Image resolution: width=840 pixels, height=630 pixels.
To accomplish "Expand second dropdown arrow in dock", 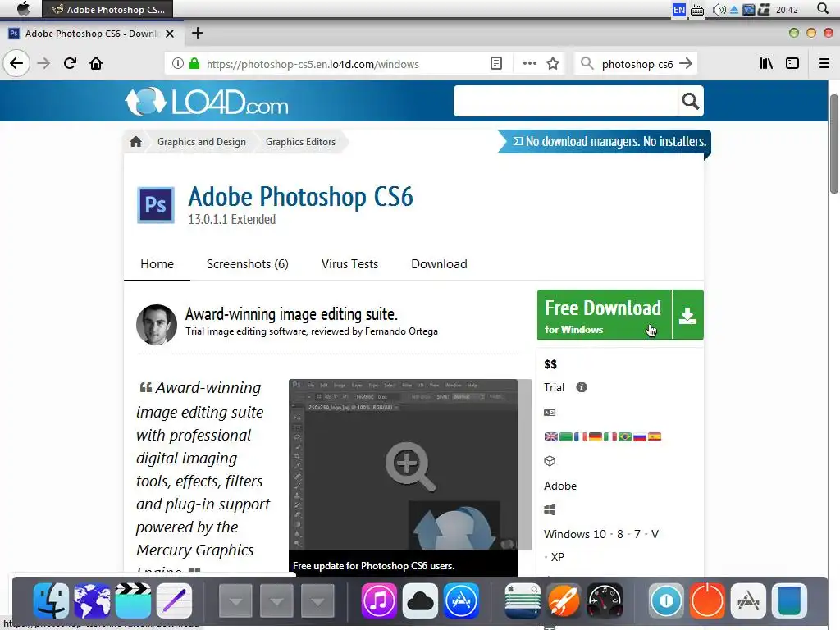I will pyautogui.click(x=277, y=600).
